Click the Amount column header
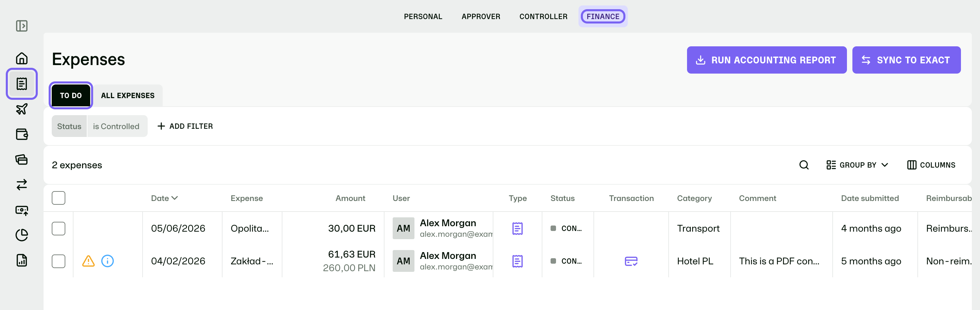Screen dimensions: 980x310 coord(350,198)
